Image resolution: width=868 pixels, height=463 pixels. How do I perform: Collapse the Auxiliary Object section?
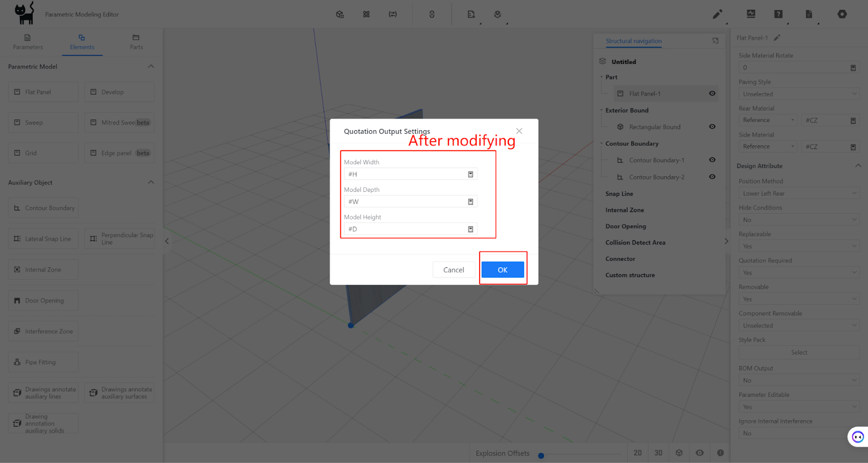[x=151, y=182]
